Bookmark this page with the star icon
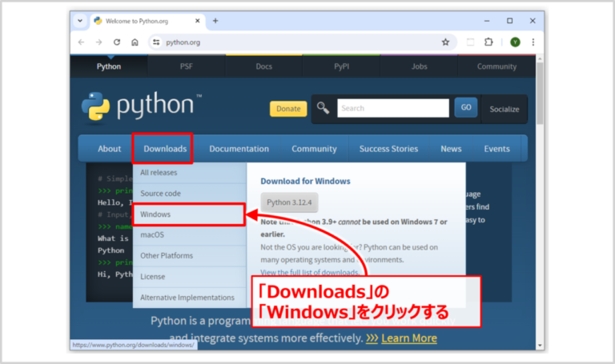Image resolution: width=615 pixels, height=364 pixels. coord(445,42)
